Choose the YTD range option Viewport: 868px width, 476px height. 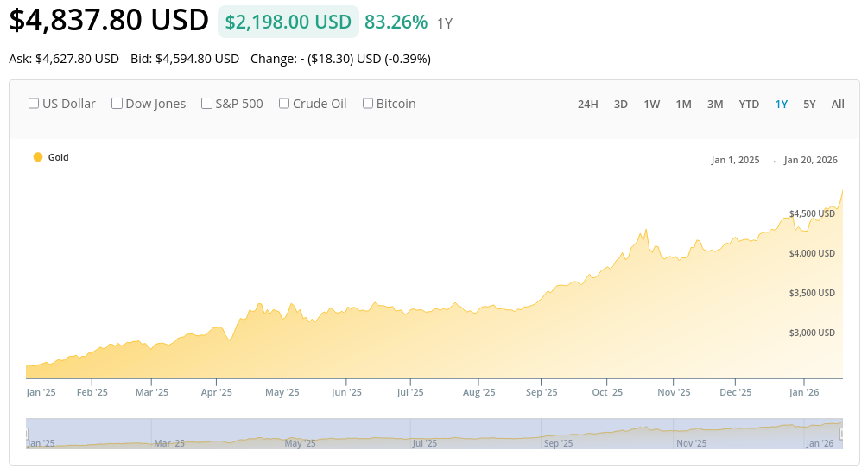[749, 105]
